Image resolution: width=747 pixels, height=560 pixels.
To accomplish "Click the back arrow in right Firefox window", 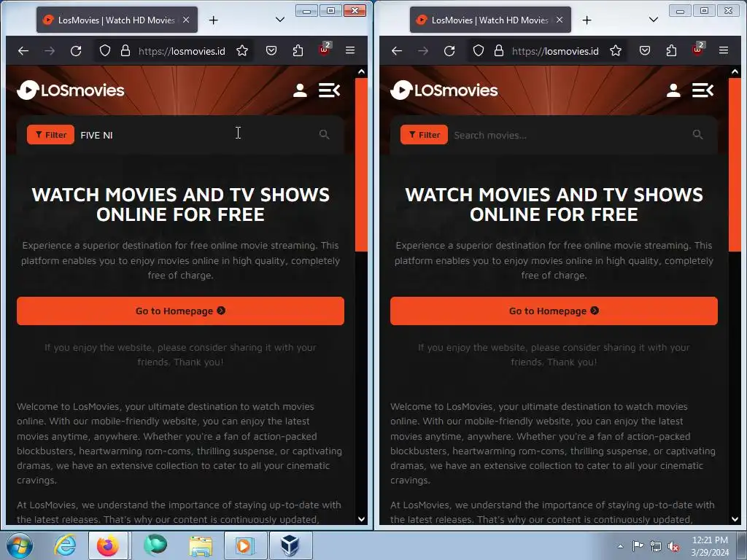I will 397,50.
